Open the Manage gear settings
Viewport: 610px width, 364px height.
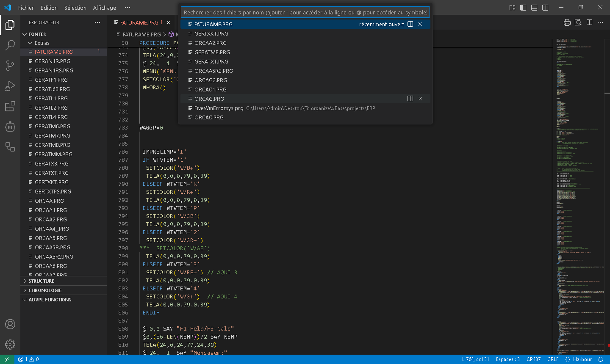tap(10, 345)
